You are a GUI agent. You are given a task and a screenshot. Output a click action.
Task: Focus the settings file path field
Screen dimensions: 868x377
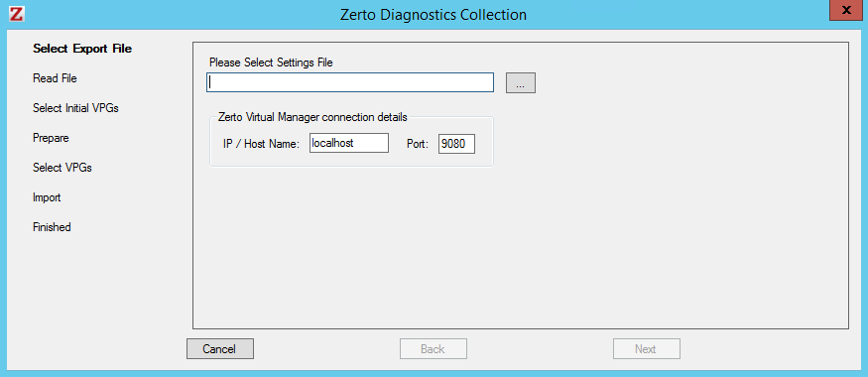(350, 82)
